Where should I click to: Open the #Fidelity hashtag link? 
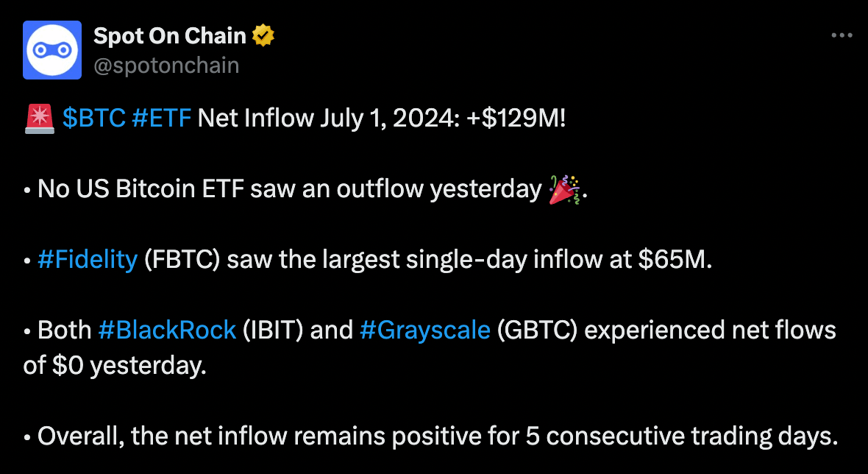[87, 259]
